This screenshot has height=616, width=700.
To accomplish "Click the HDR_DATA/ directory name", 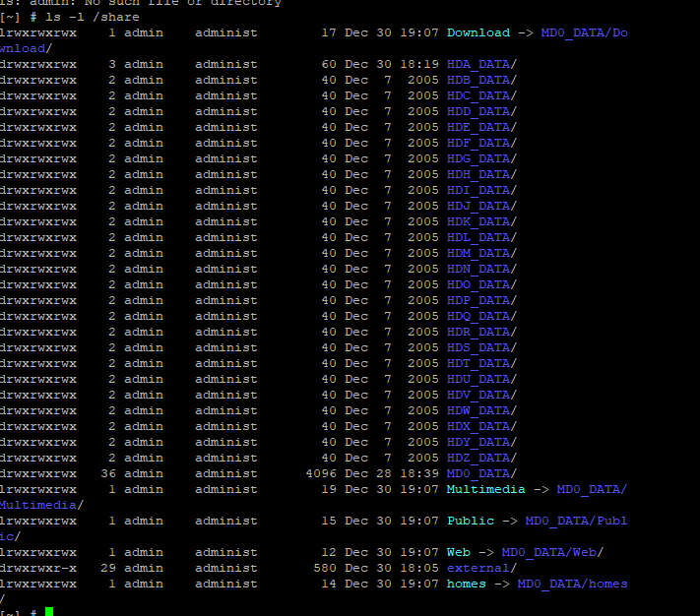I will click(481, 332).
